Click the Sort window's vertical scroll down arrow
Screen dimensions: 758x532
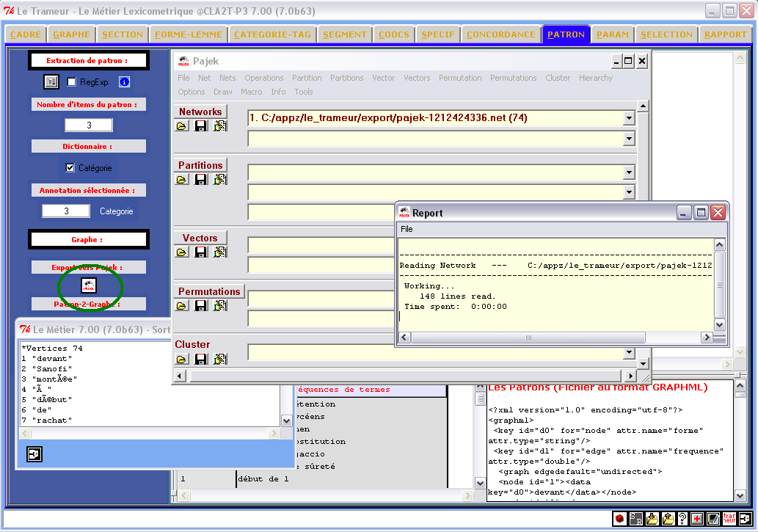(x=286, y=420)
